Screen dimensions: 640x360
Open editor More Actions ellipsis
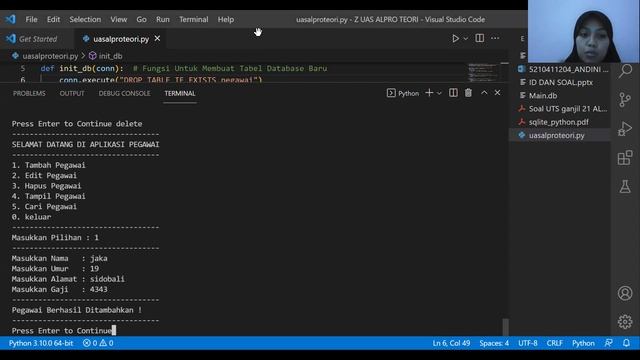(495, 38)
